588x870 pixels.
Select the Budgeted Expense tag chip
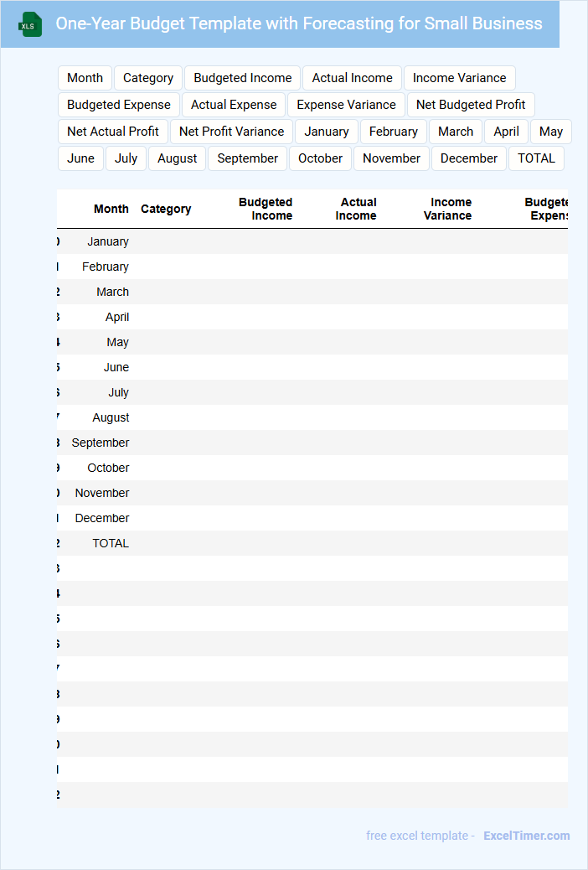[x=119, y=105]
